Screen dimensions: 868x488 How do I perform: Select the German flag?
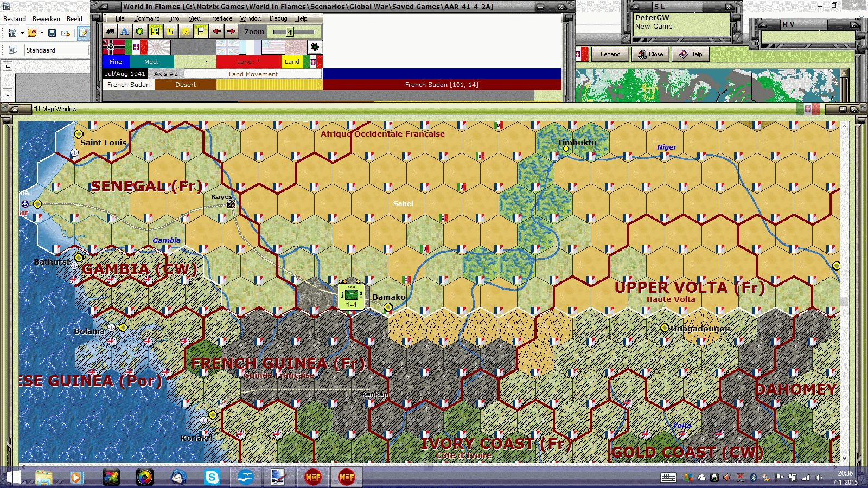point(114,47)
